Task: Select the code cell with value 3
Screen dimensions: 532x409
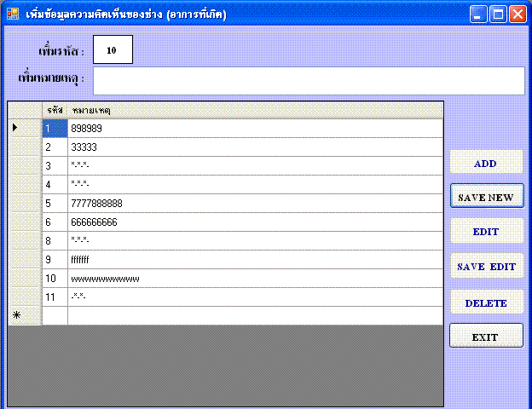Action: pos(55,166)
